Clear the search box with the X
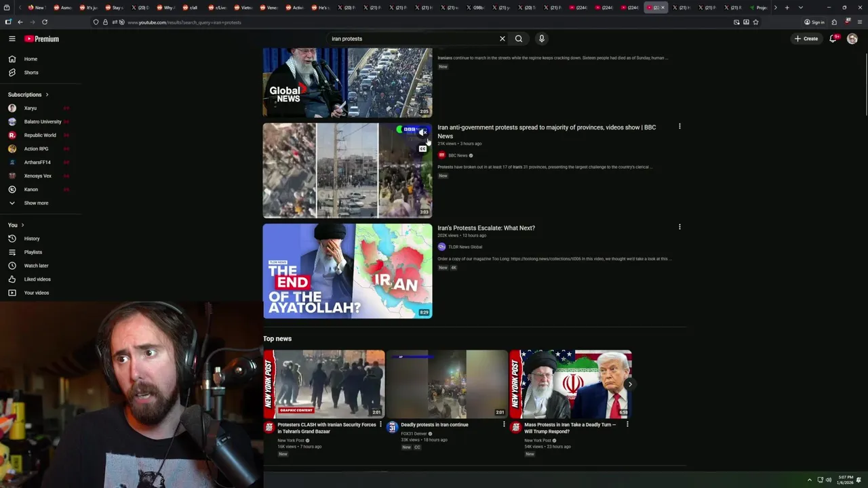The image size is (868, 488). coord(502,39)
